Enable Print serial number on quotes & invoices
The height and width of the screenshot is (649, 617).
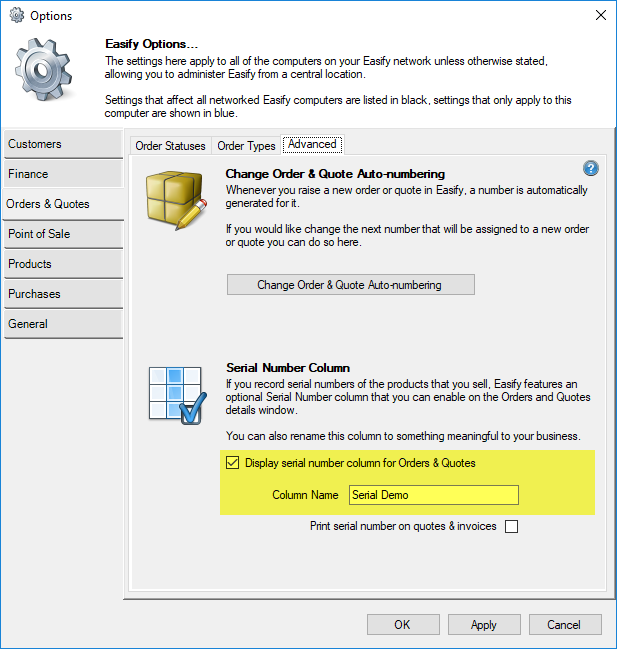[511, 526]
